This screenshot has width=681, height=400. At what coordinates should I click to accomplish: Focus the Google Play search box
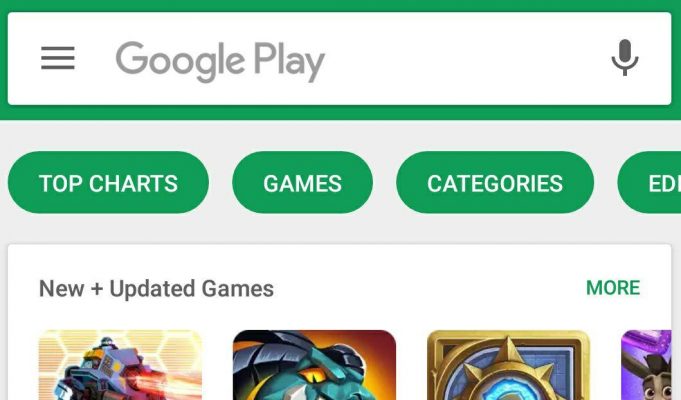[340, 59]
